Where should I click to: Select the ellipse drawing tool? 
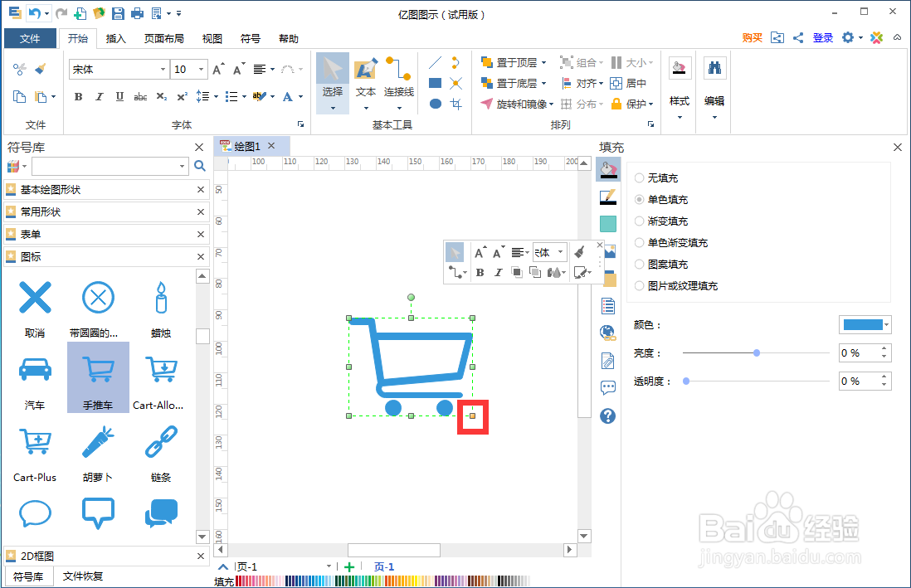click(x=435, y=103)
